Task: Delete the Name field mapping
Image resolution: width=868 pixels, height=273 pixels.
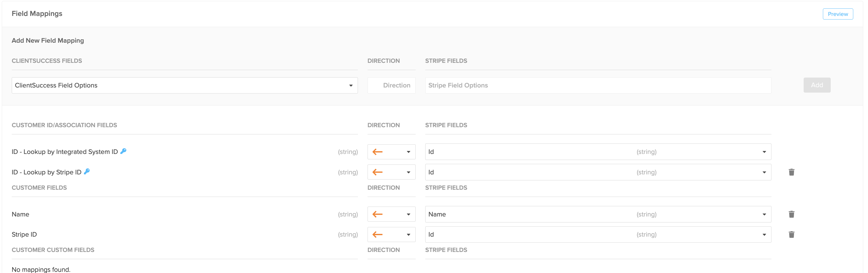Action: click(791, 214)
